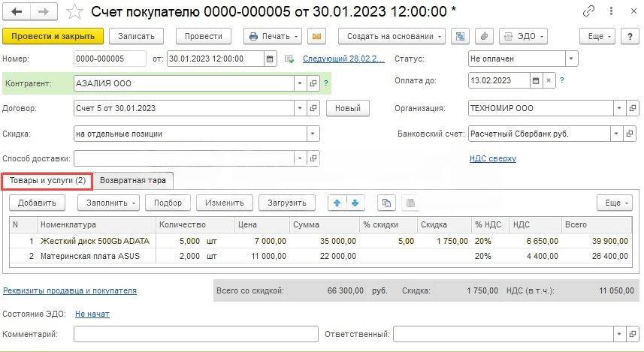Move table row down with blue arrow

[x=355, y=203]
